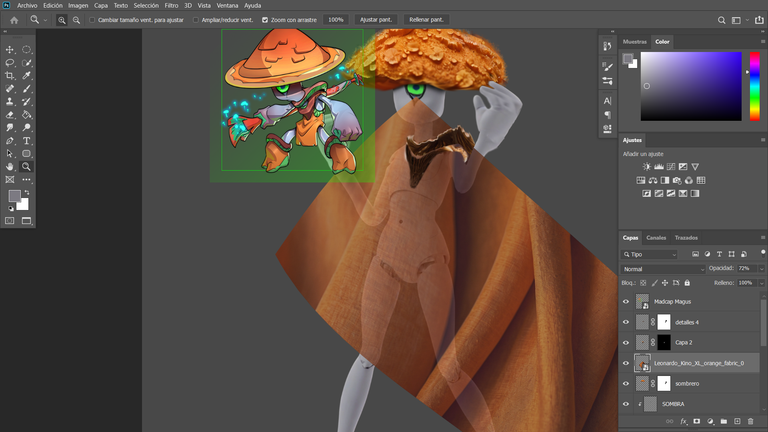Select the Elliptical Marquee tool
Image resolution: width=768 pixels, height=432 pixels.
26,49
